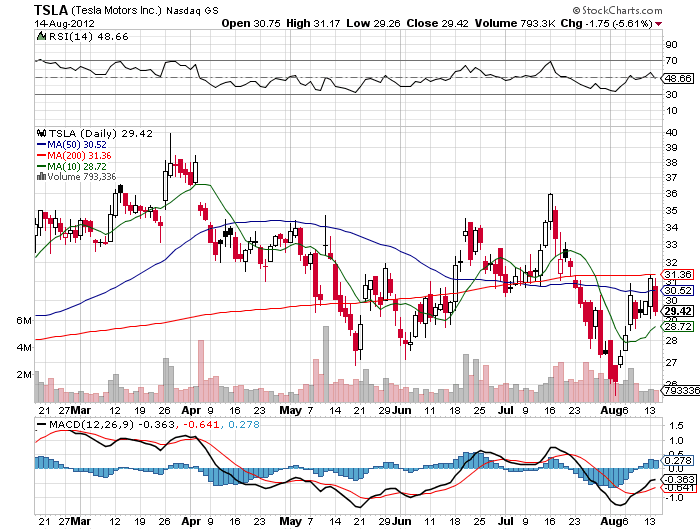Click the Aug label on the price chart date axis
Screen dimensions: 700x530
610,410
